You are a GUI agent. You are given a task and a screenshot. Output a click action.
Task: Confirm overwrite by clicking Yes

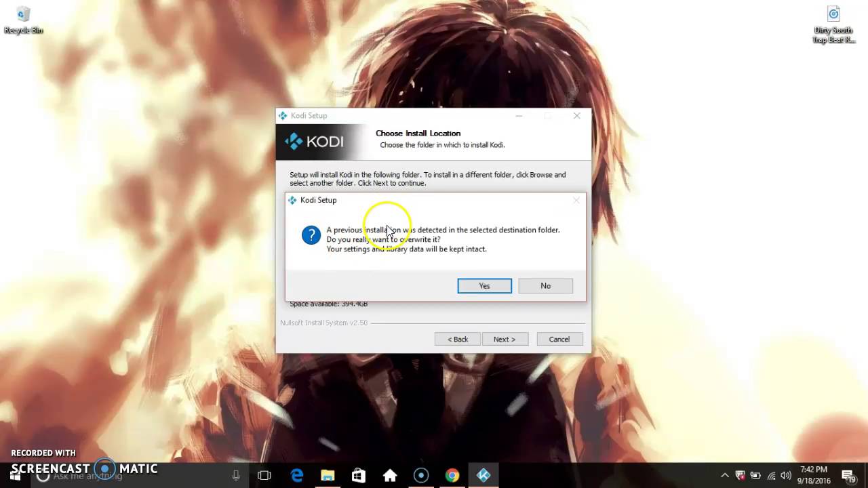[484, 286]
